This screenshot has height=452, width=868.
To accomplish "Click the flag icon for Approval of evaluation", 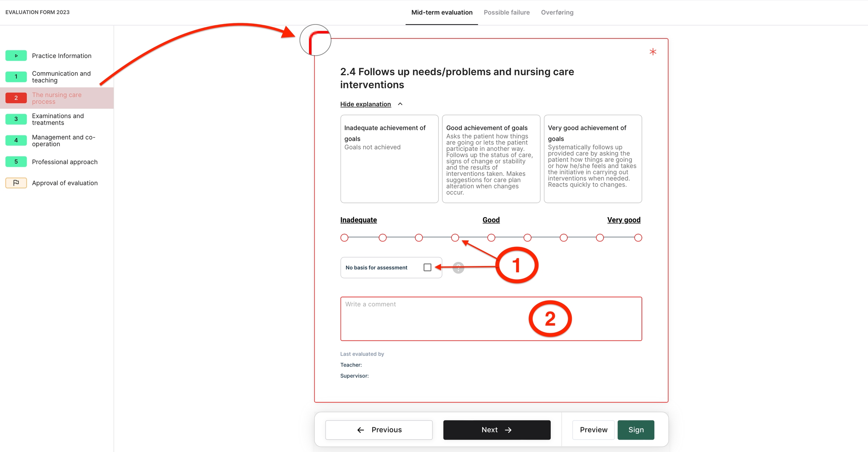I will click(x=16, y=183).
